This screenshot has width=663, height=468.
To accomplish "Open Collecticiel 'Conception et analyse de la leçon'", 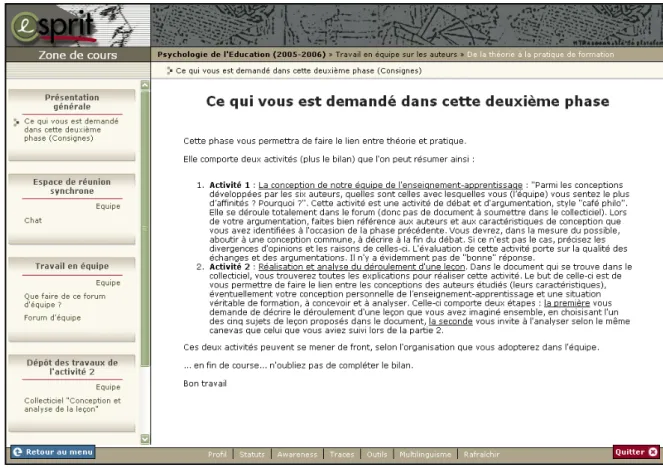I will click(72, 405).
